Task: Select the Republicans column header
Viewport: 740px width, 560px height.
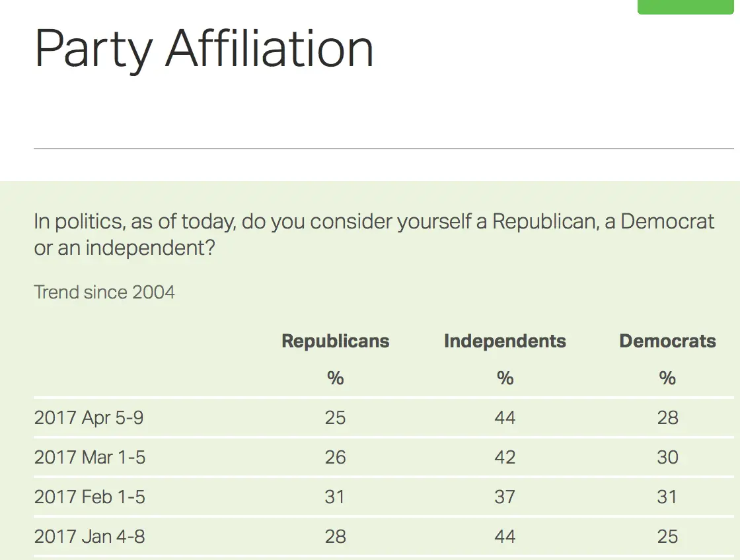Action: (336, 341)
